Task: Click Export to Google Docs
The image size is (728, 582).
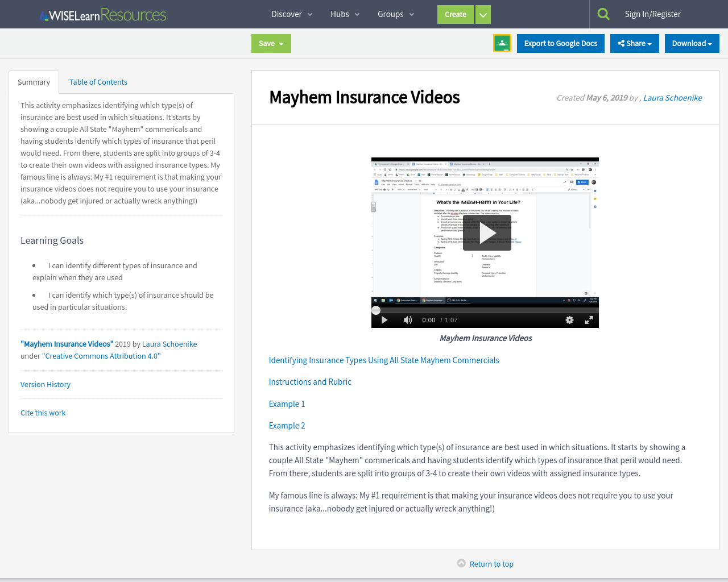Action: pyautogui.click(x=560, y=43)
